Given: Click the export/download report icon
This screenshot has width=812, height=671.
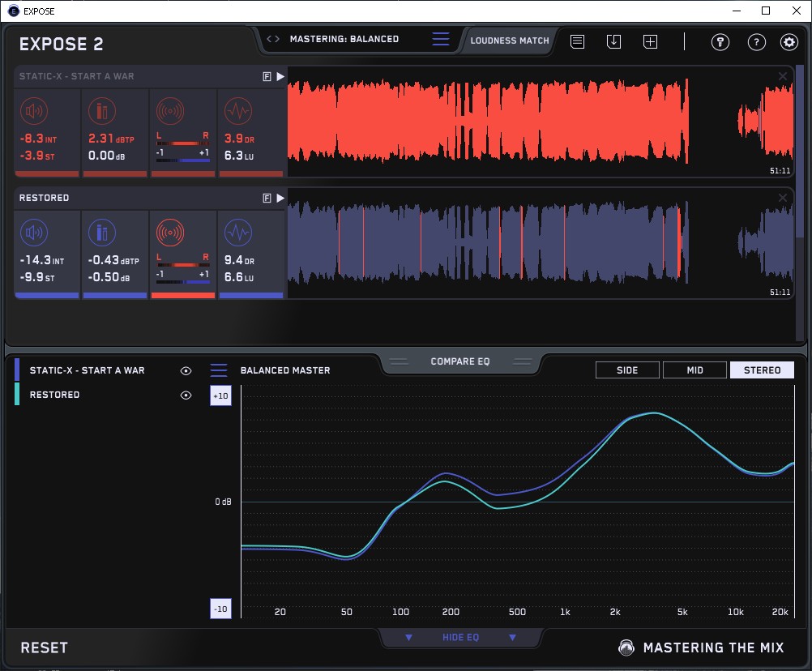Looking at the screenshot, I should [x=613, y=41].
